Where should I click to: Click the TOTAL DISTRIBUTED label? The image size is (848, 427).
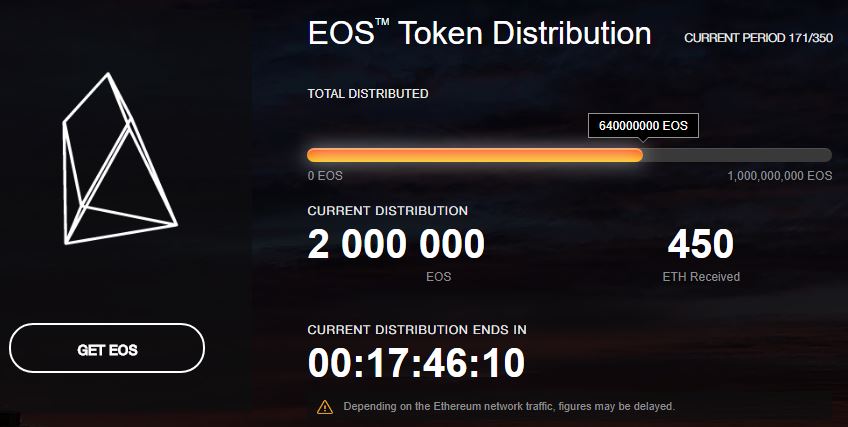tap(368, 94)
